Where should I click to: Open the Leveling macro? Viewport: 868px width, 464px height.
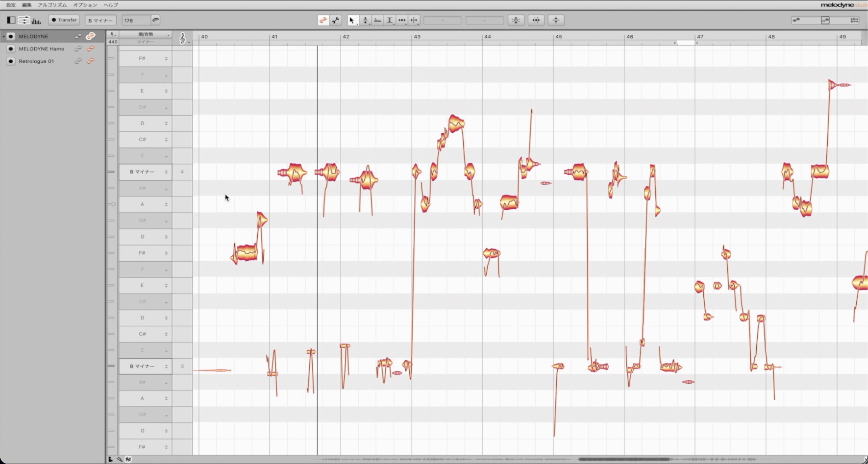556,20
